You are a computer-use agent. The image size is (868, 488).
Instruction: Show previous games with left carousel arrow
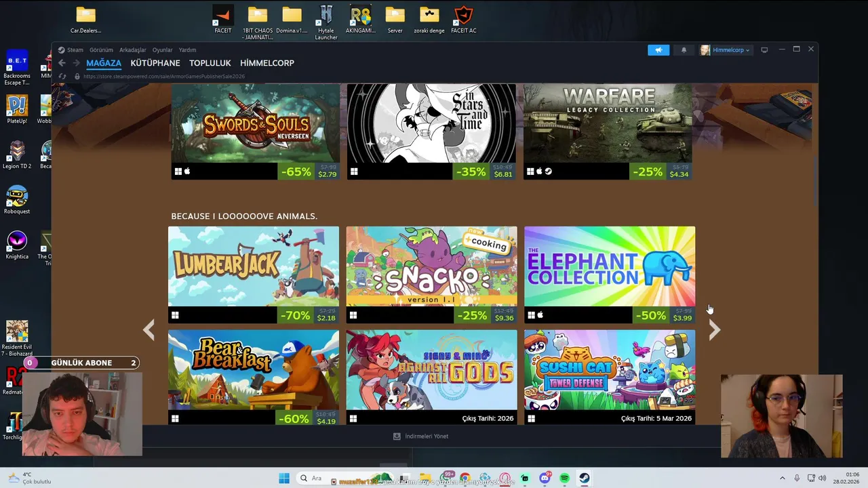point(149,330)
